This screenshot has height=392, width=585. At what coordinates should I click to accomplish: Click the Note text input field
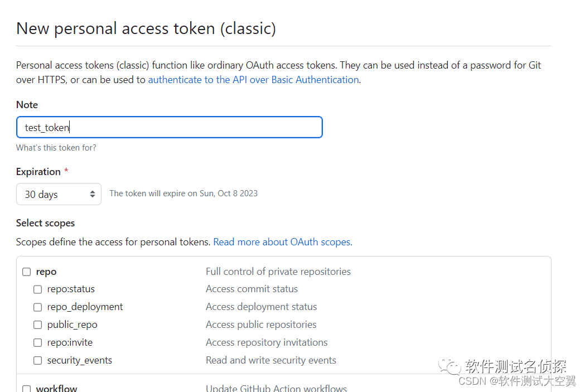tap(170, 127)
